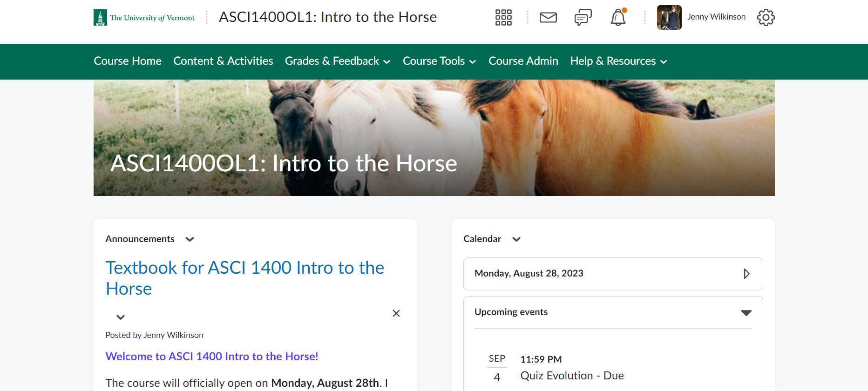868x391 pixels.
Task: Open the Textbook for ASCI 1400 announcement
Action: pos(244,278)
